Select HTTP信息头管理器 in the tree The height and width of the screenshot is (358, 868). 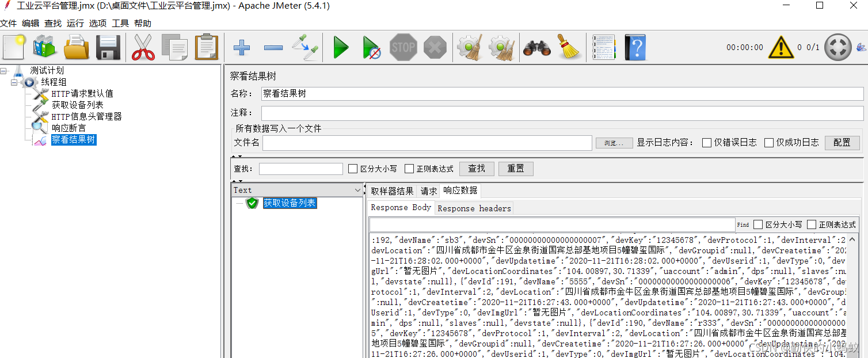87,117
